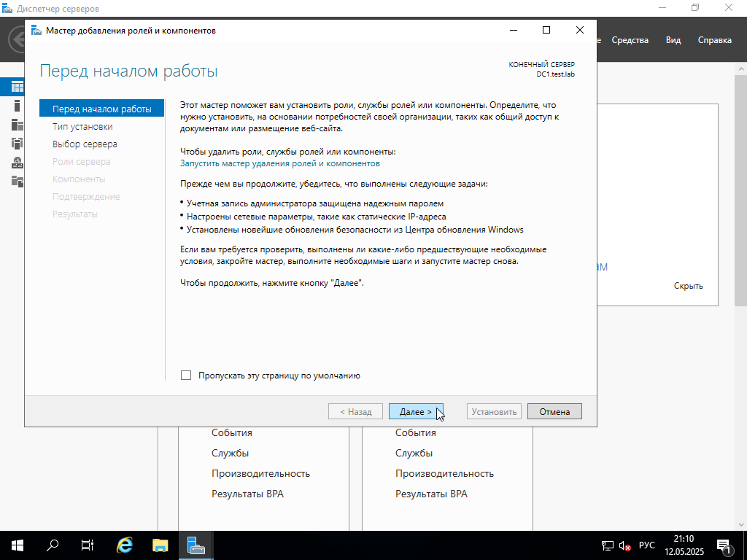Click the 'Далее >' button
747x560 pixels.
pos(416,411)
